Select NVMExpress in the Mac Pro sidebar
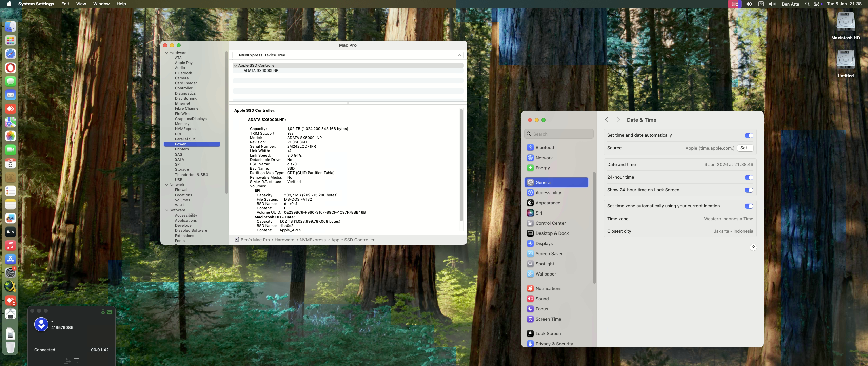Viewport: 868px width, 366px height. [x=186, y=129]
